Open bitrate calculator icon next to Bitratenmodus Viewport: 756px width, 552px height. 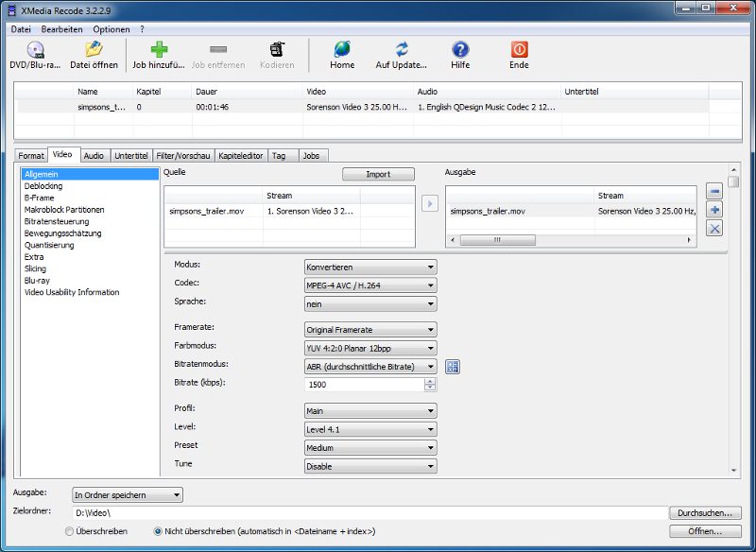click(x=453, y=367)
